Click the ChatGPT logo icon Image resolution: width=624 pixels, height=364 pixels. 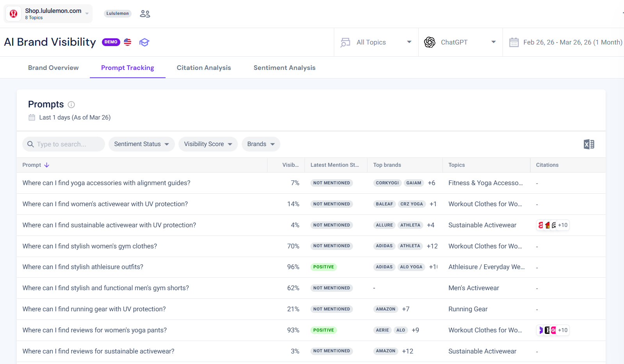(x=430, y=42)
